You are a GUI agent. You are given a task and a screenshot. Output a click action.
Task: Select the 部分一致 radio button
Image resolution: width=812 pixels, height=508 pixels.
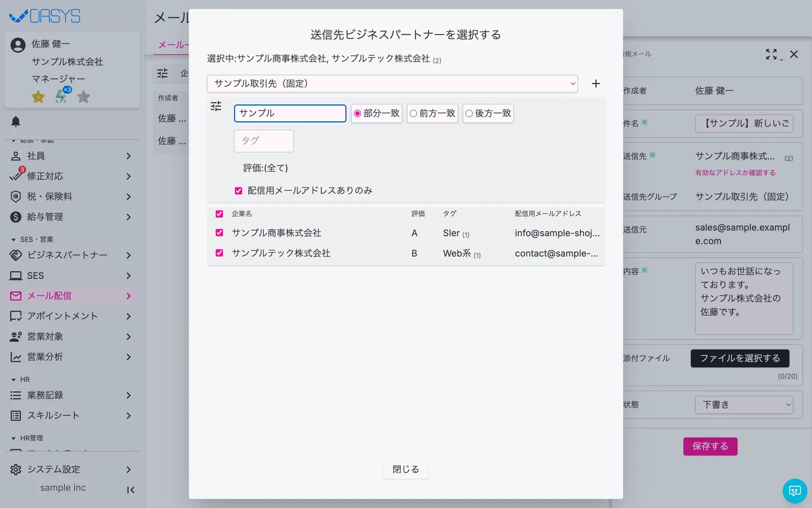(358, 113)
